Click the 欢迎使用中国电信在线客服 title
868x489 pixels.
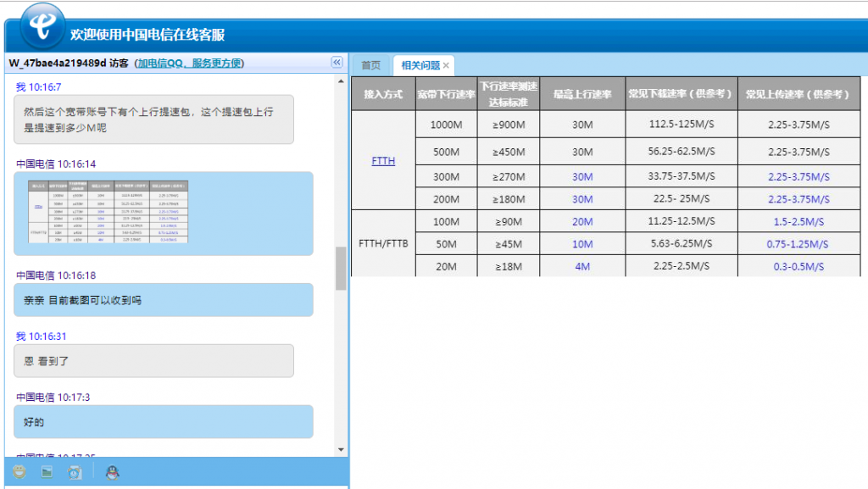(x=147, y=34)
